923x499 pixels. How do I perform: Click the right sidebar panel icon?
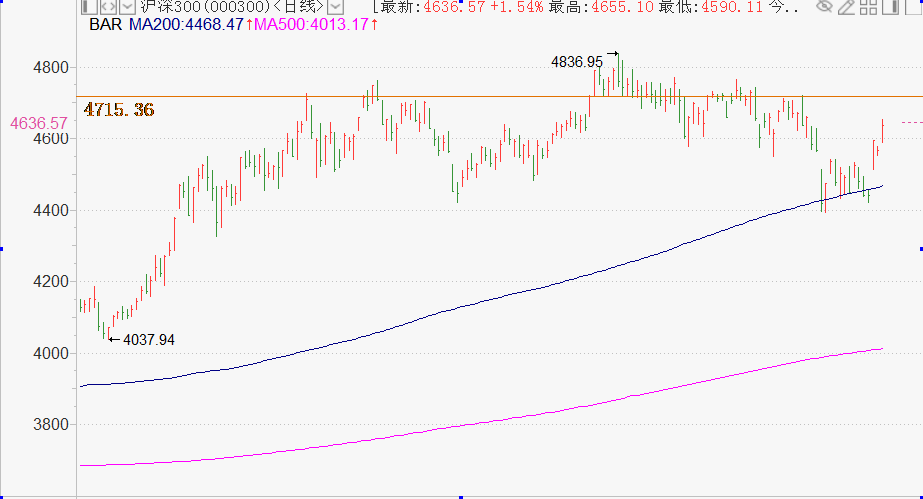[x=891, y=6]
